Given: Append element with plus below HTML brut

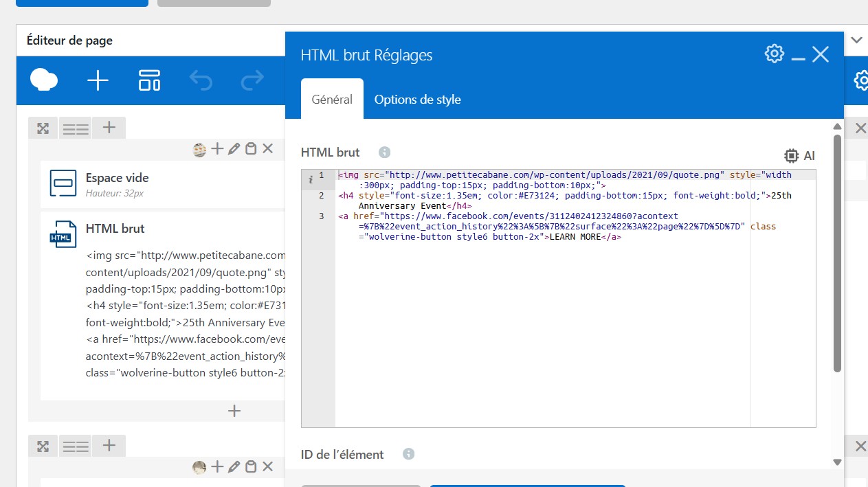Looking at the screenshot, I should pos(234,411).
